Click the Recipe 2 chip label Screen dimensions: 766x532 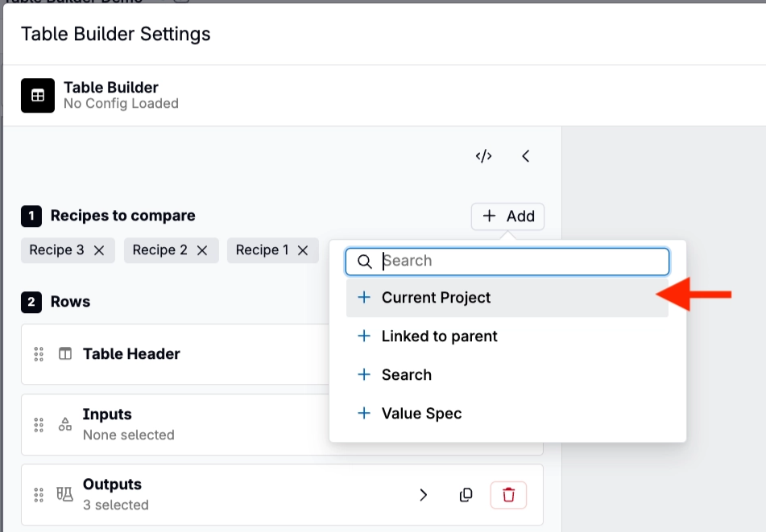[x=159, y=250]
